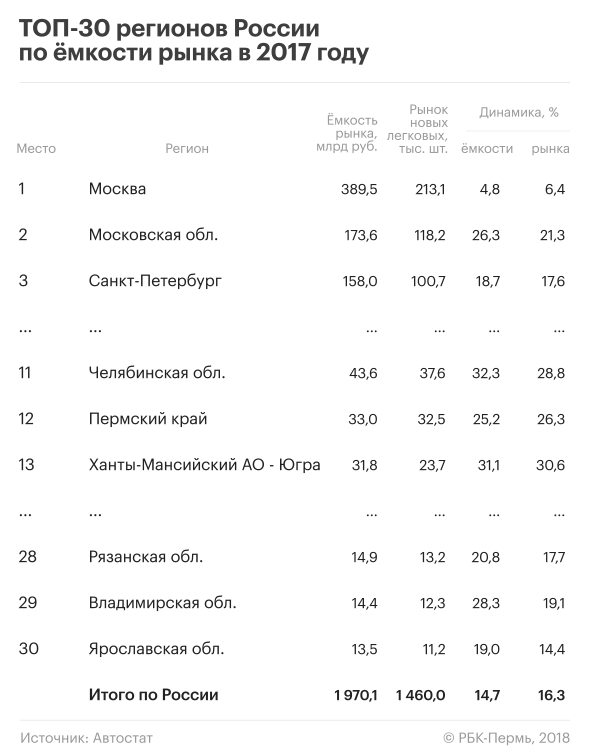Click the 'Московская обл.' region name
Viewport: 590px width, 756px height.
click(x=153, y=235)
